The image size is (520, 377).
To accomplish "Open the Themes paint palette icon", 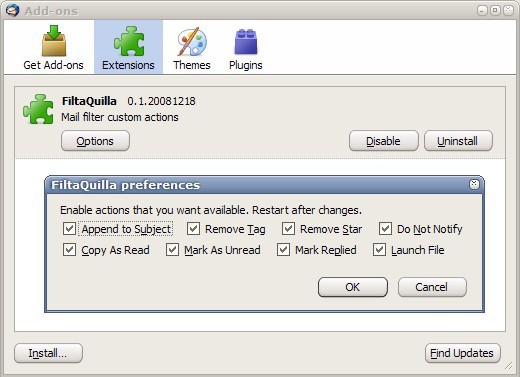I will click(192, 42).
